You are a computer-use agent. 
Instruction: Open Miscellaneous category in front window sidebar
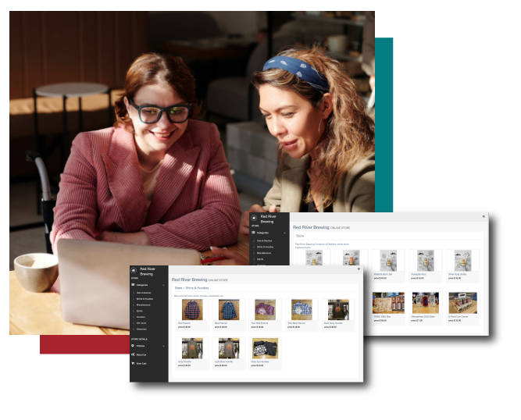pyautogui.click(x=143, y=304)
